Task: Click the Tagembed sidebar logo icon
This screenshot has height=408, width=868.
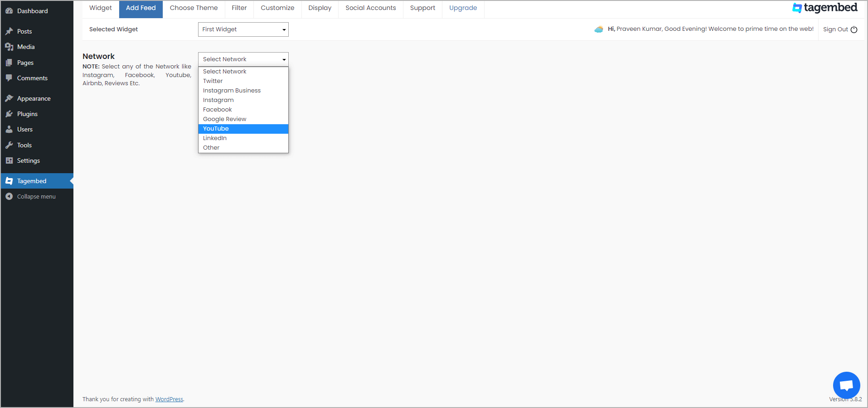Action: 9,181
